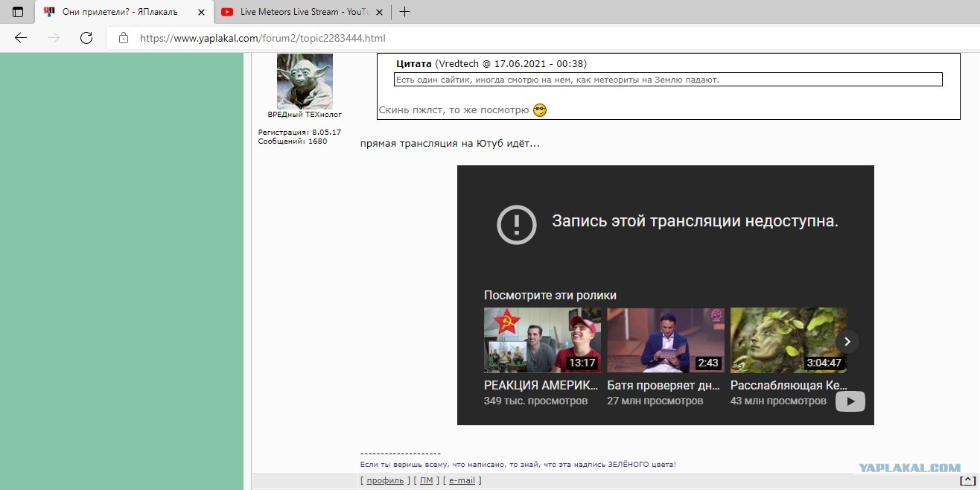Click the sunglasses smiley emoticon
Viewport: 980px width, 490px height.
coord(541,110)
